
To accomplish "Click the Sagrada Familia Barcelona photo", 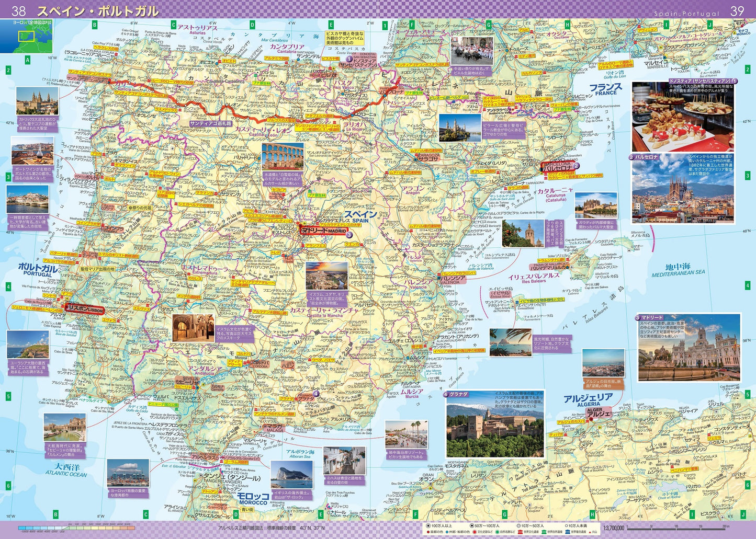I will [683, 189].
